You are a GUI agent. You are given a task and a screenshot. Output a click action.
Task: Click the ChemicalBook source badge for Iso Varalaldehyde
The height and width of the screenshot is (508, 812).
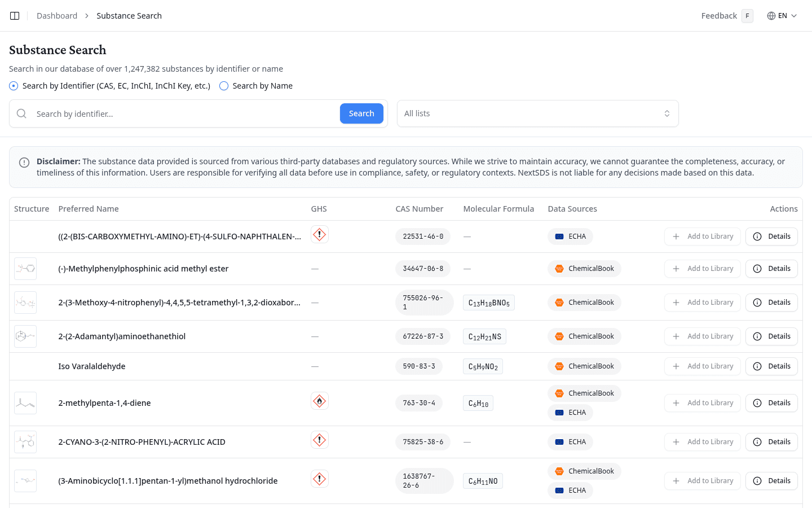point(584,366)
